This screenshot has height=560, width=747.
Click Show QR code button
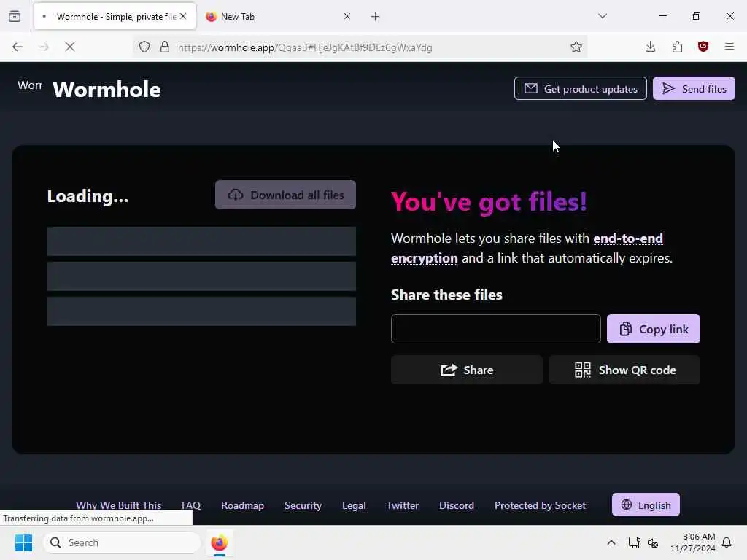[x=624, y=370]
